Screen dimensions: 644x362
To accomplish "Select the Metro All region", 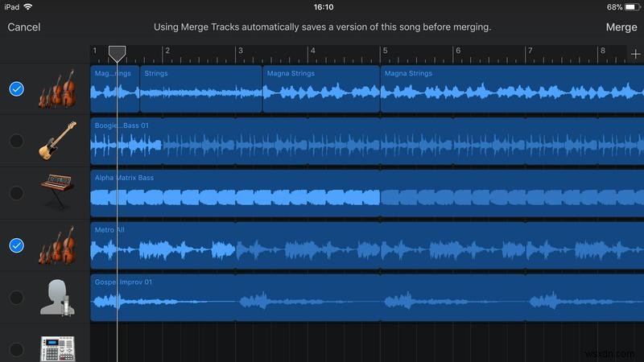I will tap(367, 245).
